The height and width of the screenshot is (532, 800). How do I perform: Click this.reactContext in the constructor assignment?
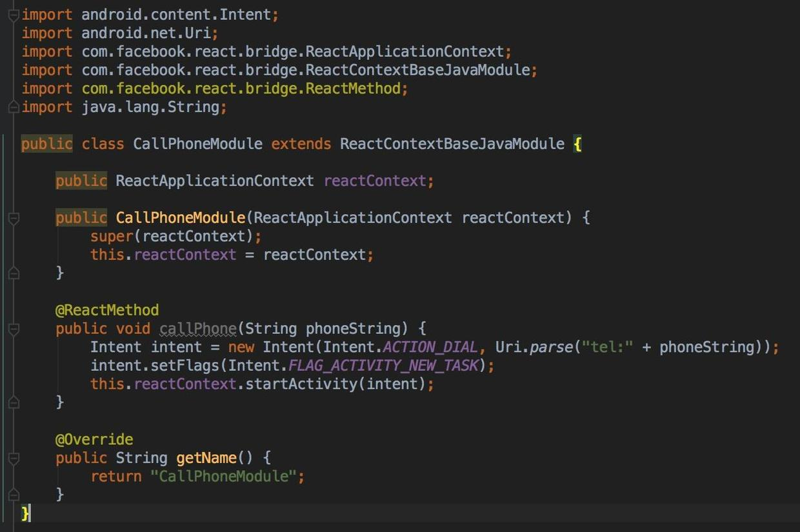tap(163, 255)
